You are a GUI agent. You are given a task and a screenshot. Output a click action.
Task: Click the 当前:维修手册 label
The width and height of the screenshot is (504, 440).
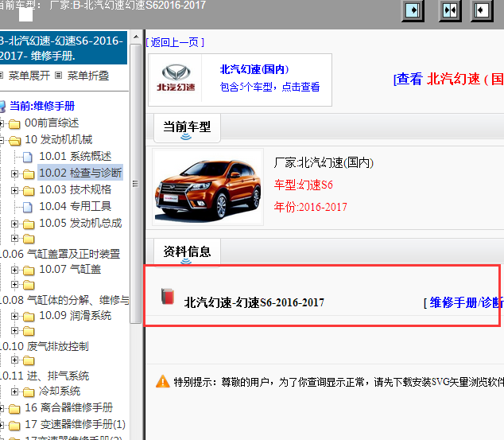point(42,106)
